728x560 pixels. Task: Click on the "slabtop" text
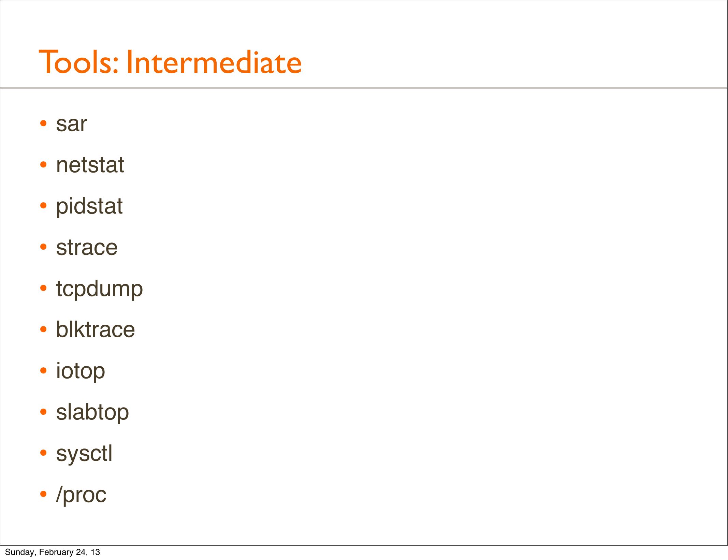92,412
